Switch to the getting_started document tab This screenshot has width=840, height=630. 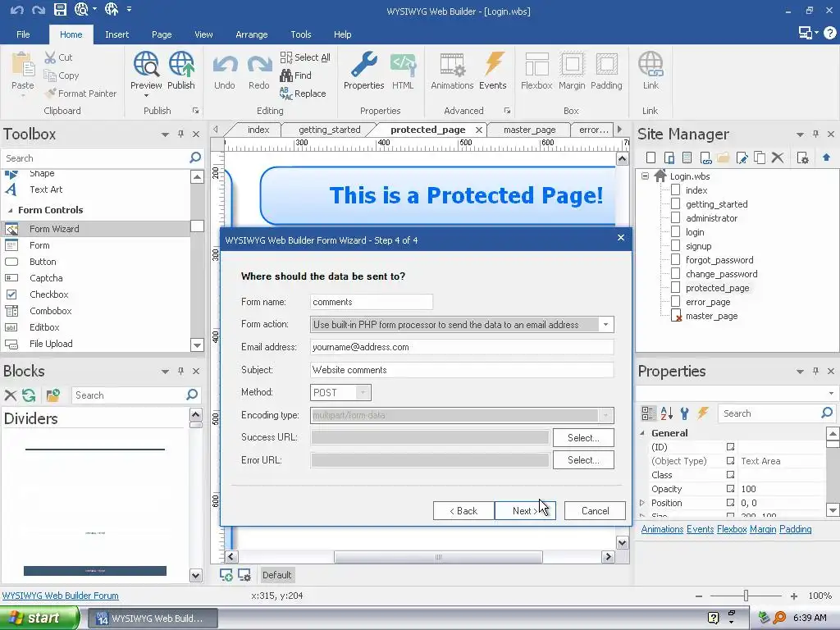(330, 130)
